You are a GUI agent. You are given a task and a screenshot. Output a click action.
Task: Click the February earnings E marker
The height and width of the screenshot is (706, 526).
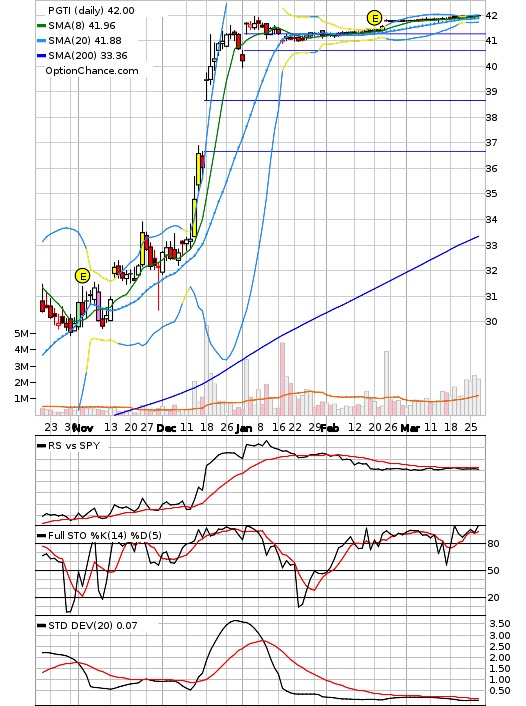coord(374,18)
